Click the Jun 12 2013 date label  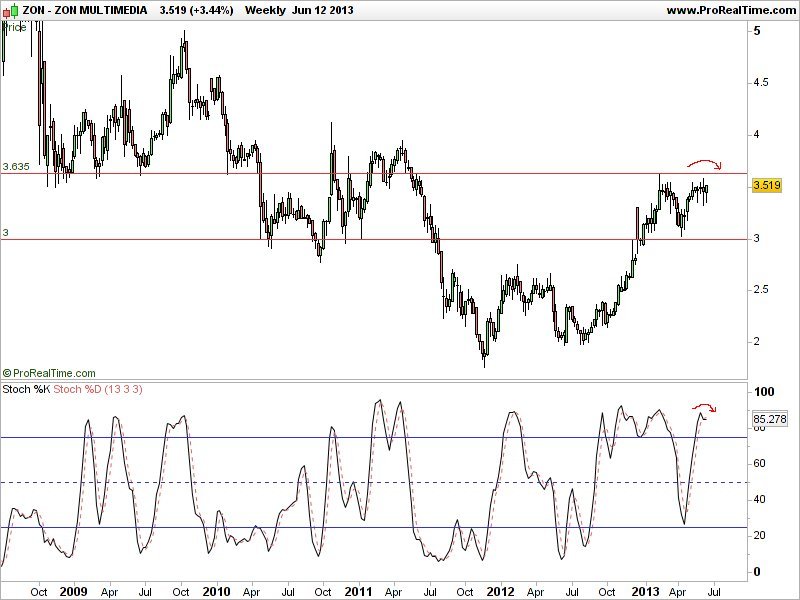322,10
